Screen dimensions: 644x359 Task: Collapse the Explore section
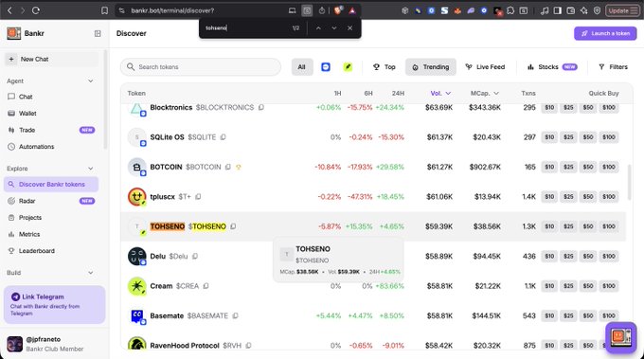(x=90, y=169)
